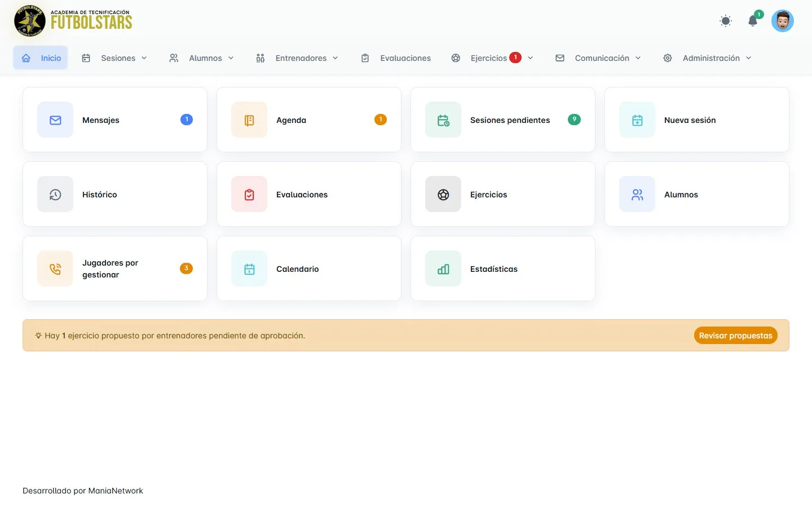Go to the Inicio home tab
The height and width of the screenshot is (507, 812).
click(x=41, y=58)
